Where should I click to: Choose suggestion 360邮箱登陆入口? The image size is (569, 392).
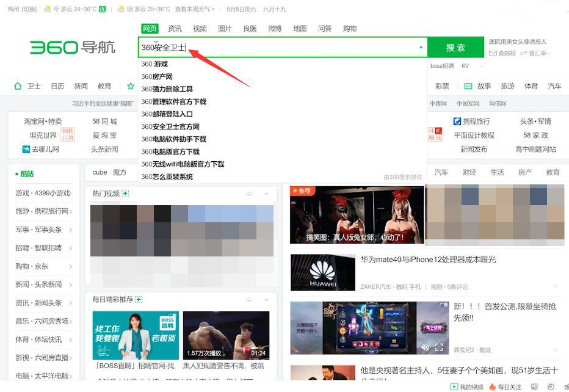167,114
